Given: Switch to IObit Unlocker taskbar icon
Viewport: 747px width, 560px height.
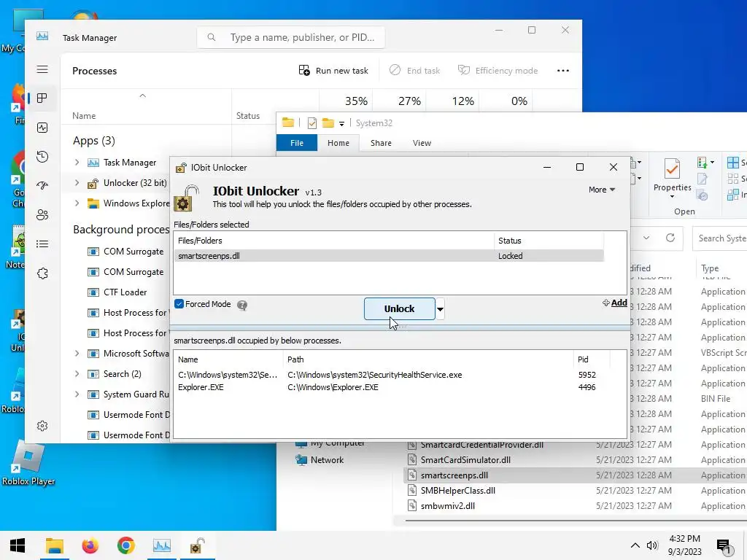Looking at the screenshot, I should click(x=197, y=545).
